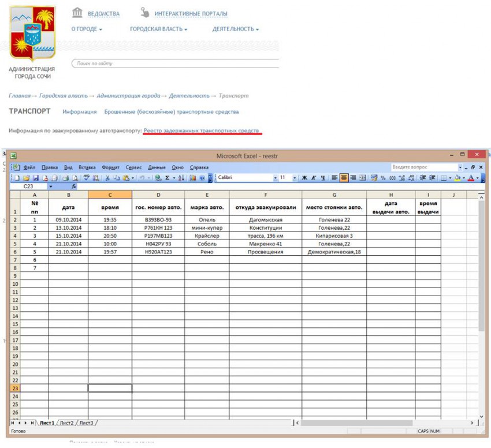This screenshot has width=491, height=448.
Task: Open the Ведомства link in site header
Action: pyautogui.click(x=103, y=14)
